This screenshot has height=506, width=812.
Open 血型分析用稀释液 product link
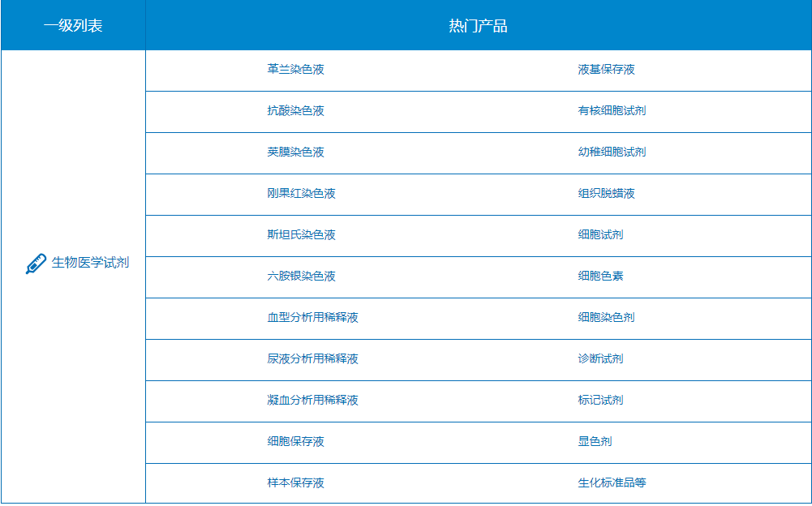(312, 318)
